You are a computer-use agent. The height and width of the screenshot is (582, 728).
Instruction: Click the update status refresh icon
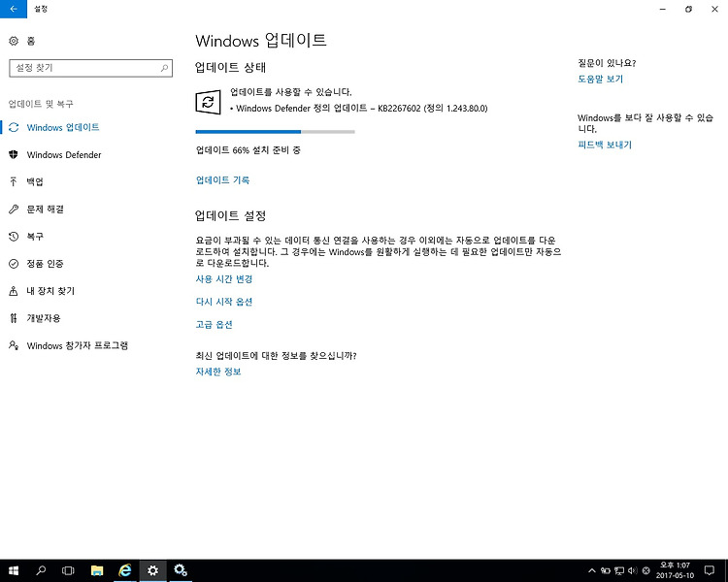tap(208, 102)
